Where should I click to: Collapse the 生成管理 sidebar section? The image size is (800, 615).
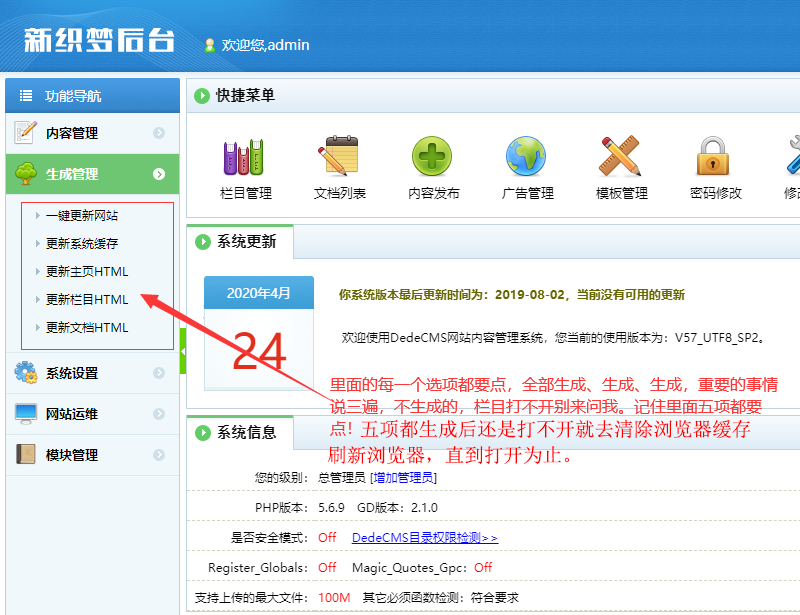point(92,174)
